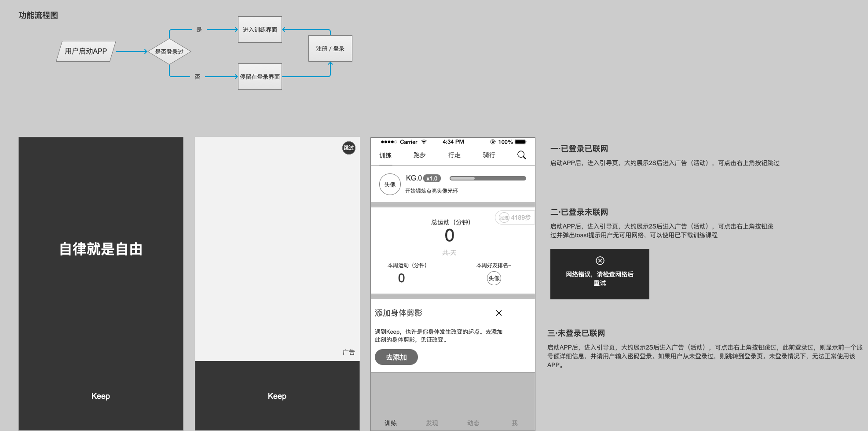Viewport: 868px width, 431px height.
Task: Open the 动态 bottom tab
Action: [473, 423]
